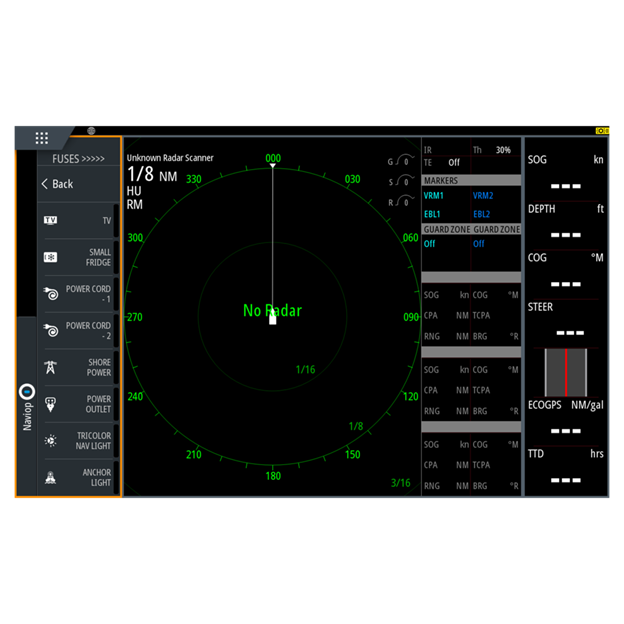The image size is (624, 624).
Task: Select the VRM1 marker
Action: [x=433, y=196]
